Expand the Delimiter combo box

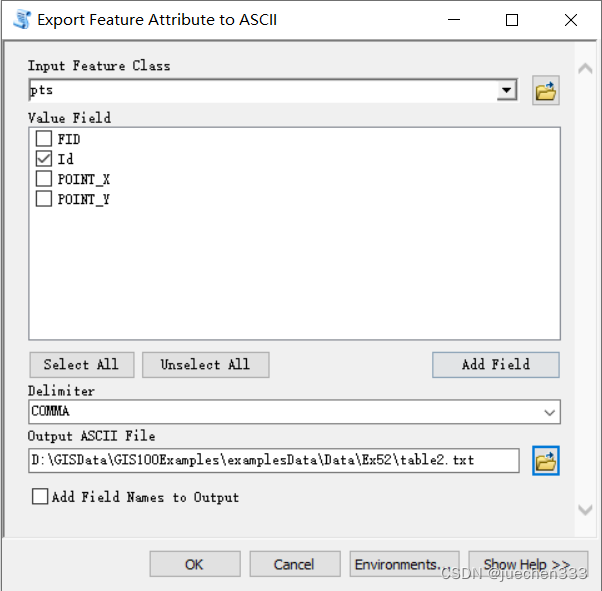point(549,411)
